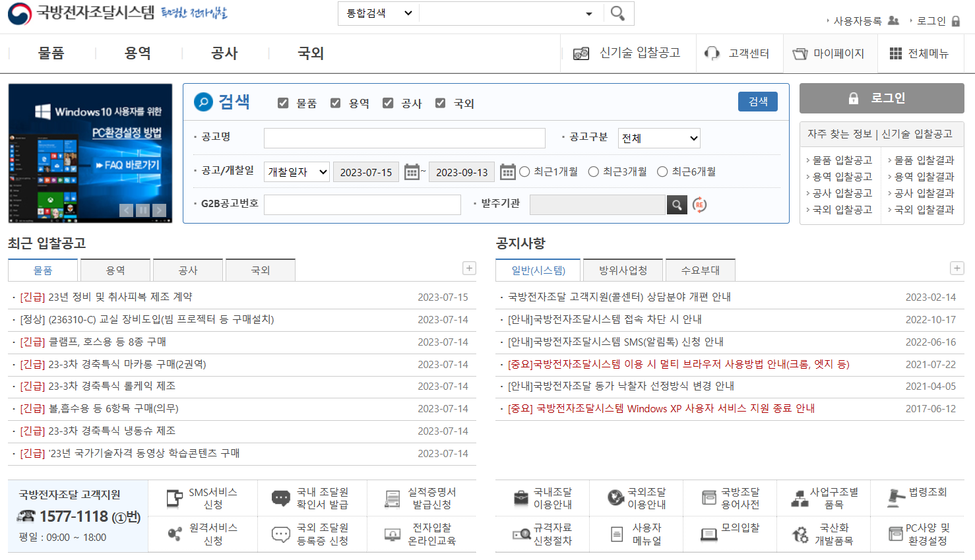This screenshot has height=560, width=975.
Task: Uncheck the 공사 search checkbox
Action: pyautogui.click(x=388, y=102)
